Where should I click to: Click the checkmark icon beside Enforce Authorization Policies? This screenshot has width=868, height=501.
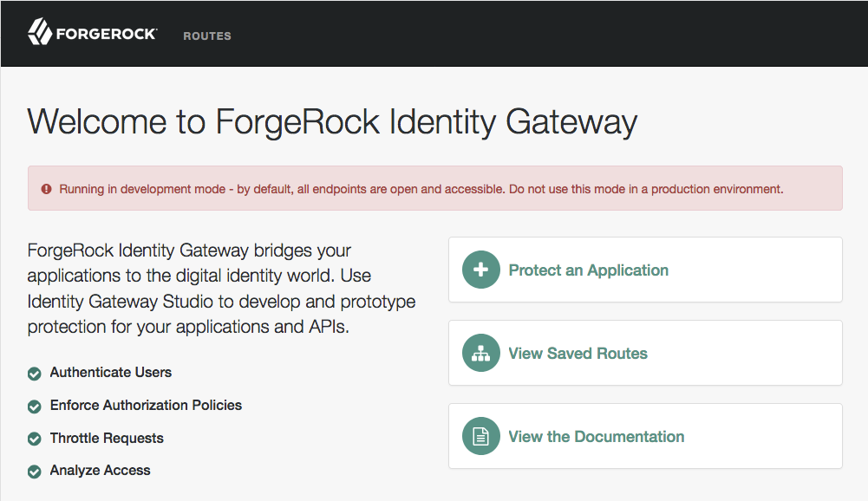pos(35,407)
